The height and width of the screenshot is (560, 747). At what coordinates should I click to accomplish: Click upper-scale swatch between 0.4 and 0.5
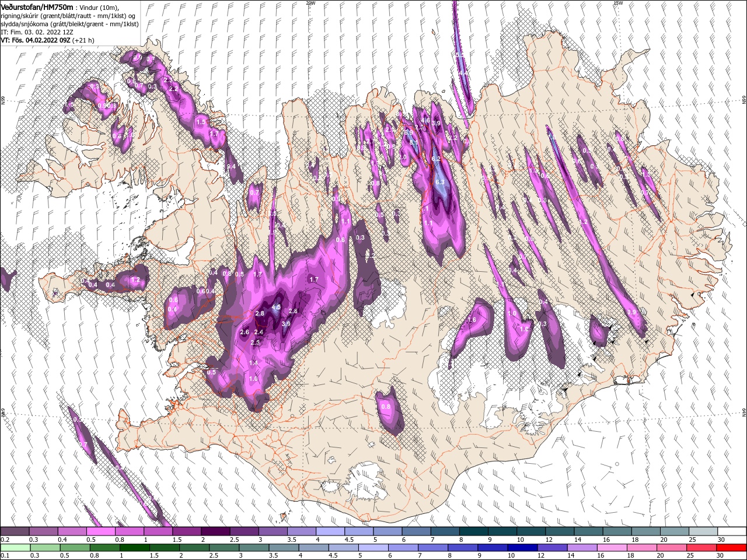click(72, 531)
